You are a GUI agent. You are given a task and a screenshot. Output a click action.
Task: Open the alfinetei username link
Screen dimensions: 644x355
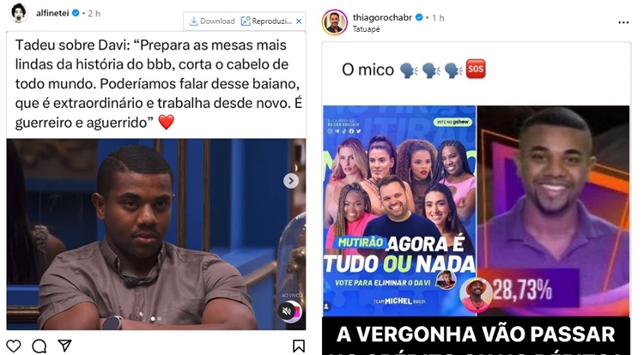pos(52,13)
